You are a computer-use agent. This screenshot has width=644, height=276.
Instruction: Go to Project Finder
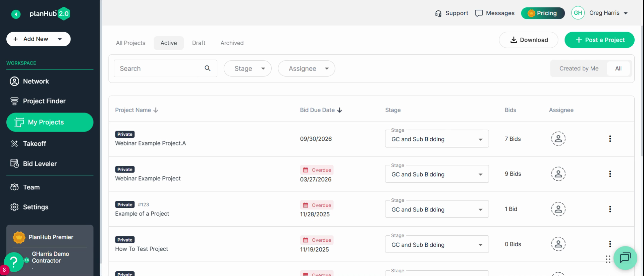(38, 101)
